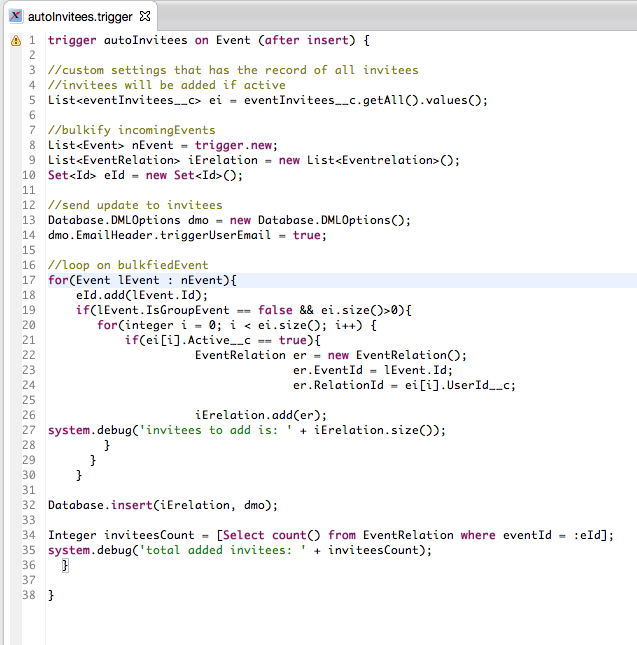Viewport: 637px width, 645px height.
Task: Click the 'for' keyword on line 17
Action: [x=58, y=280]
